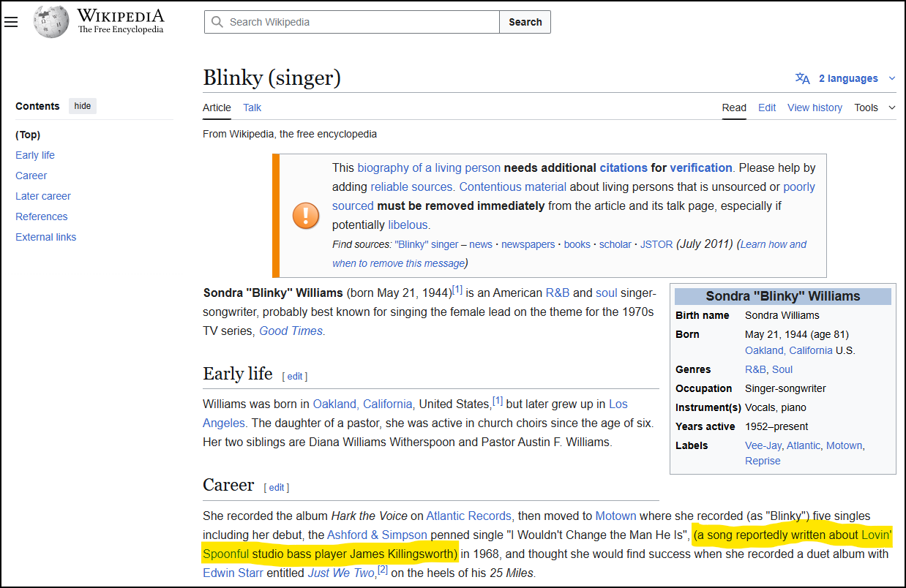Go to Early life section in contents

35,155
